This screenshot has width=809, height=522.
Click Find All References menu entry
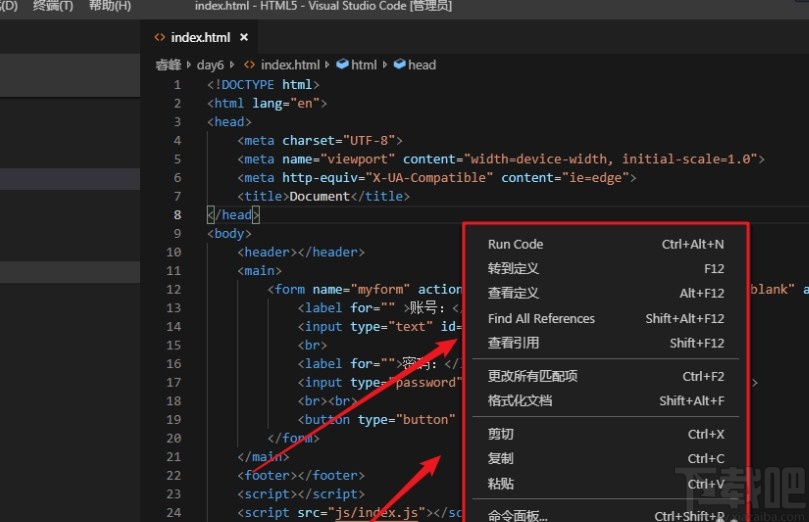[x=541, y=318]
